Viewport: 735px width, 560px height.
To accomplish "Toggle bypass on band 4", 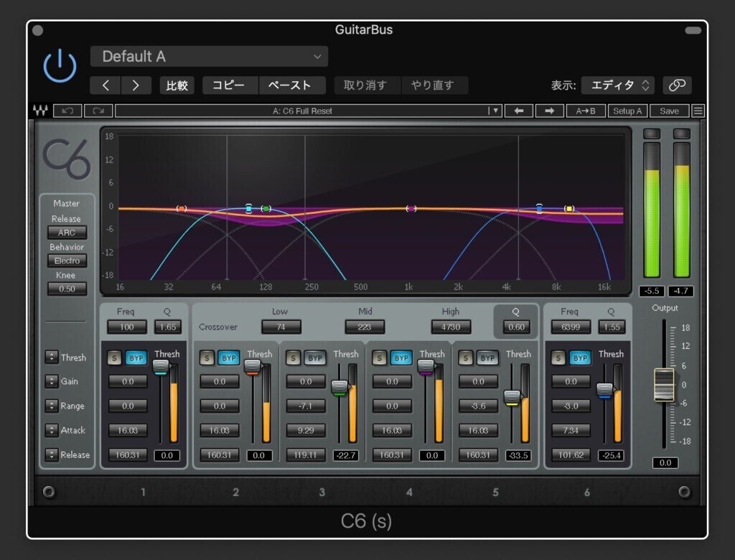I will 401,358.
